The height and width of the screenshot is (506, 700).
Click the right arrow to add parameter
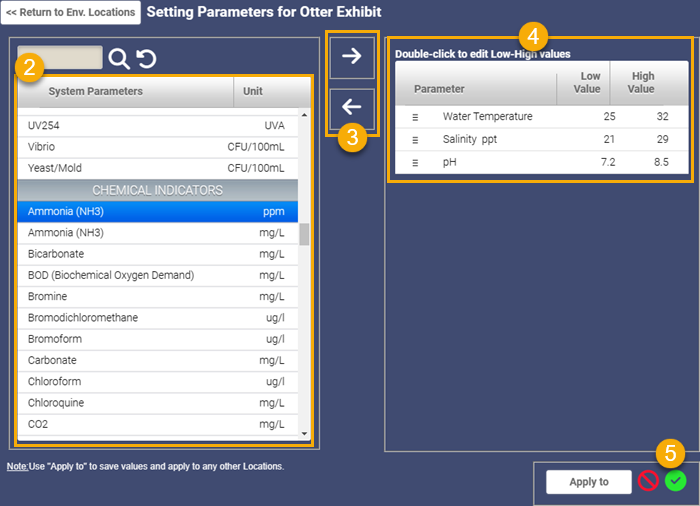[x=352, y=57]
